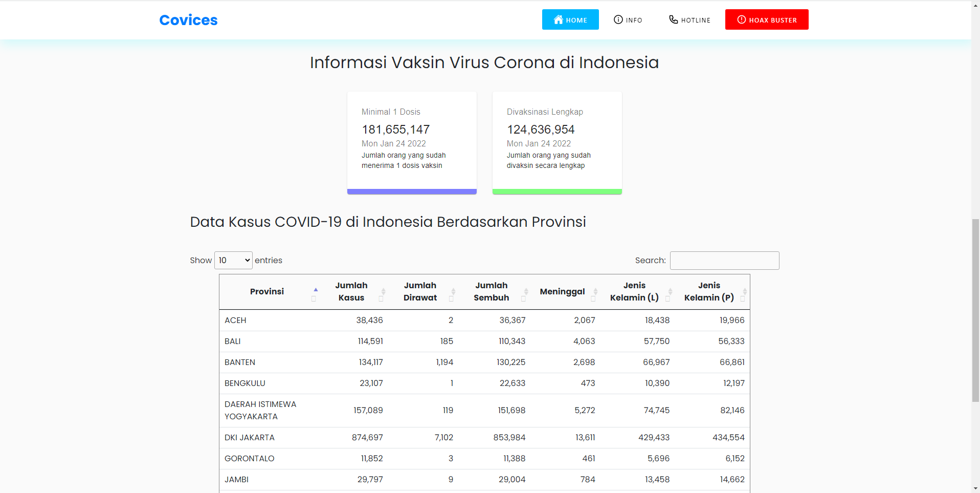Sort table by Jenis Kelamin (L) column
The height and width of the screenshot is (493, 980).
(x=638, y=292)
